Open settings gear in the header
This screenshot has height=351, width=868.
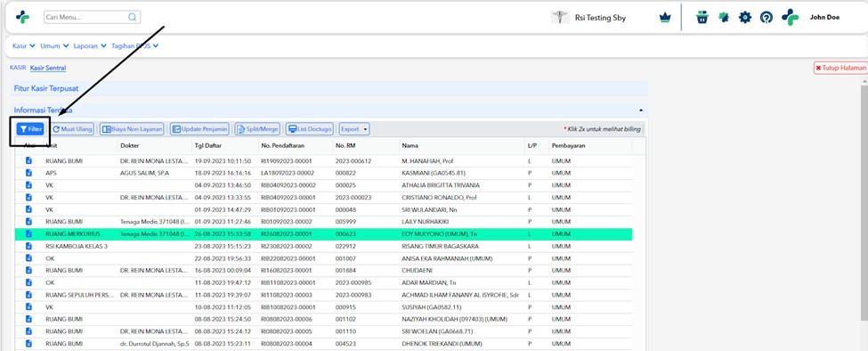tap(745, 17)
